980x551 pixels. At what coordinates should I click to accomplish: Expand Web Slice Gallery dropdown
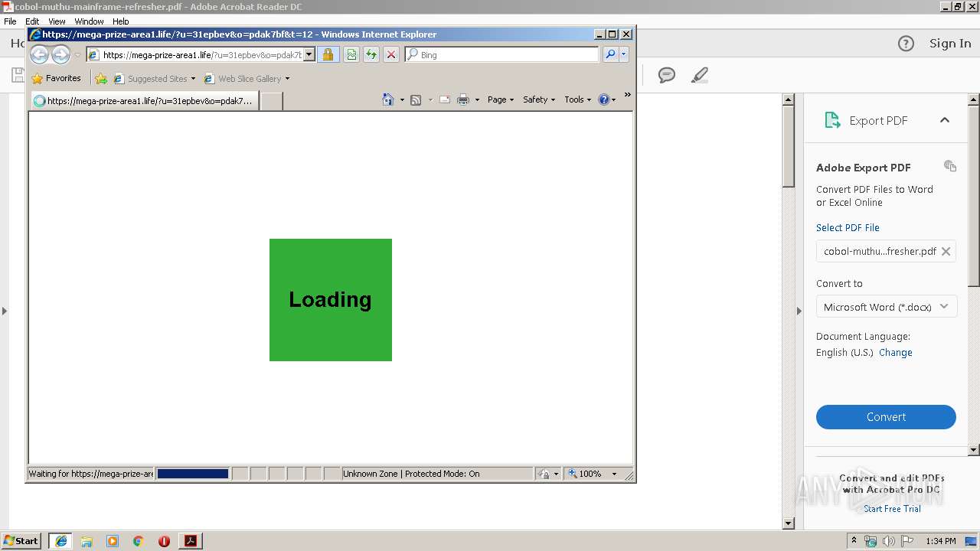[287, 78]
